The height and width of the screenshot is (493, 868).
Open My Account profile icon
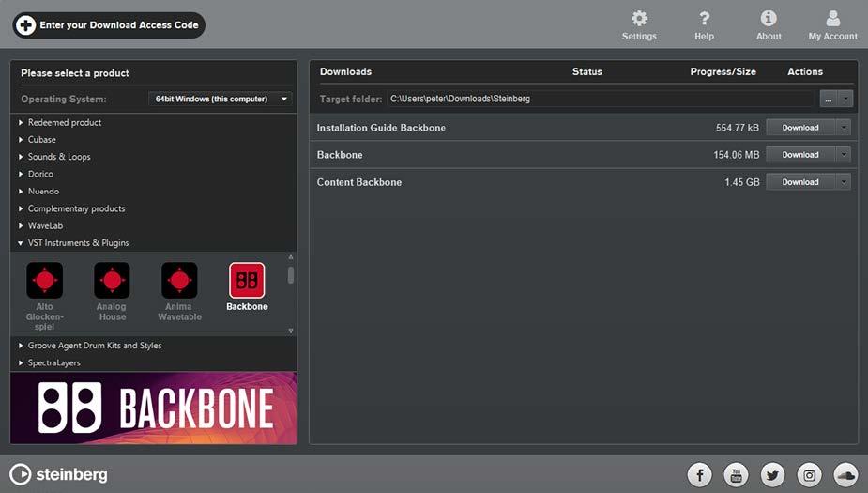tap(832, 18)
